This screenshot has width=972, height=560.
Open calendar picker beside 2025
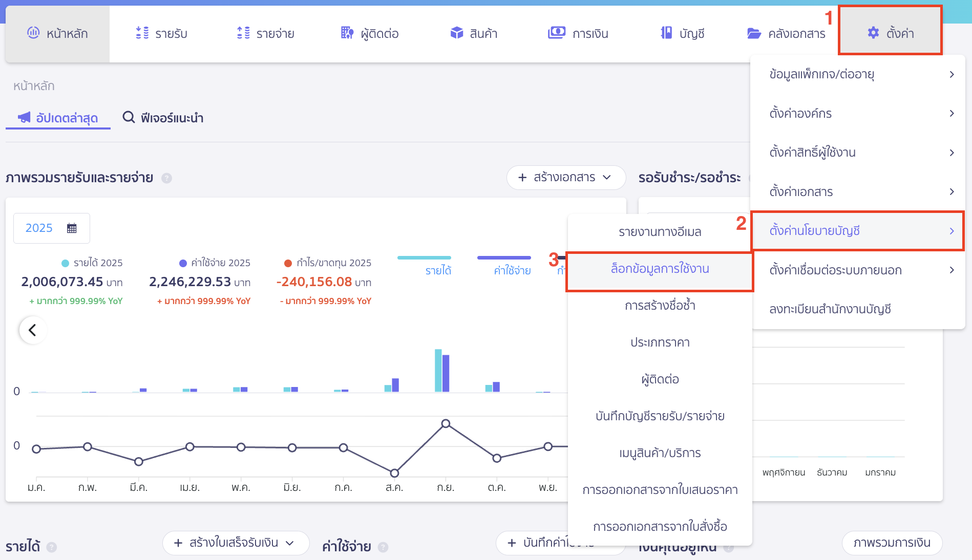72,227
